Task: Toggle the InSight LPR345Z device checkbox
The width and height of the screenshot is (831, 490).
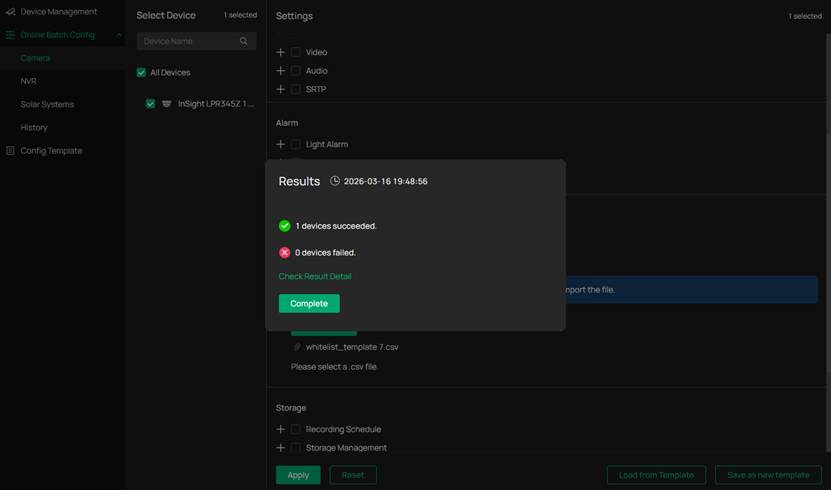Action: 150,104
